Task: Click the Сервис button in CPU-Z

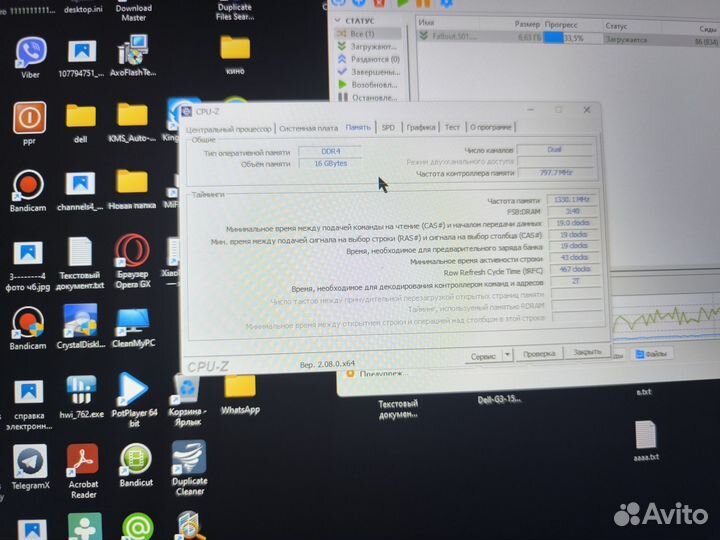Action: click(x=484, y=356)
